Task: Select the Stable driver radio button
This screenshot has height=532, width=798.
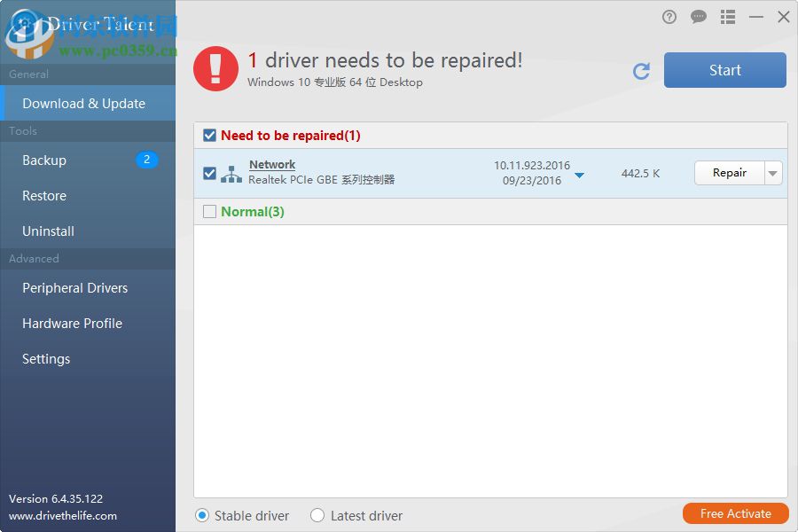Action: coord(202,516)
